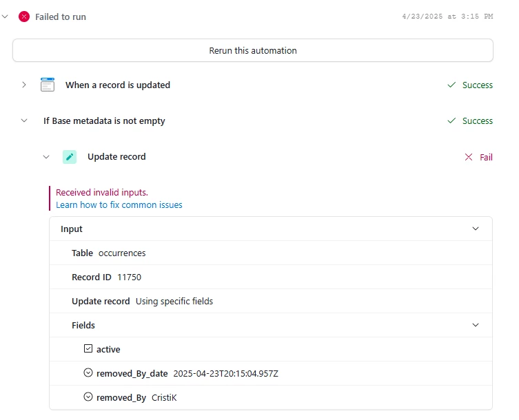Click the Update record step title
Image resolution: width=519 pixels, height=420 pixels.
click(x=116, y=157)
